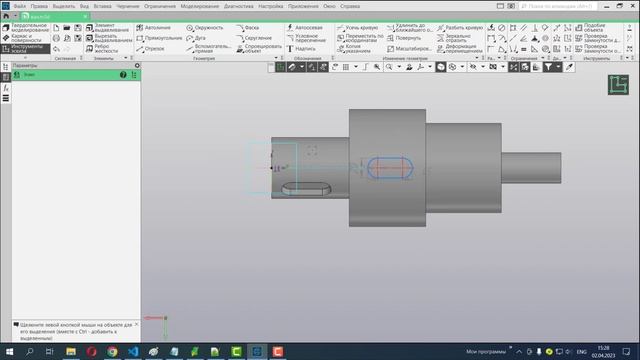Open the Моделирование menu
The height and width of the screenshot is (360, 640).
point(200,6)
